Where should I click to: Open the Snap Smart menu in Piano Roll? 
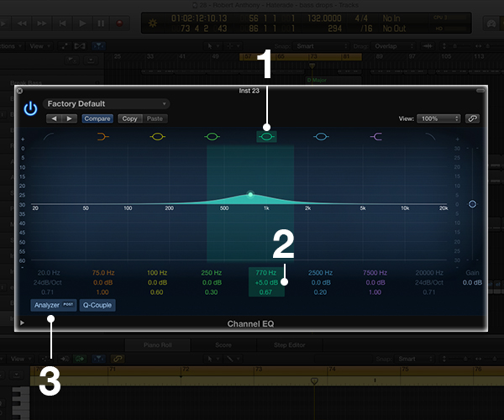415,359
